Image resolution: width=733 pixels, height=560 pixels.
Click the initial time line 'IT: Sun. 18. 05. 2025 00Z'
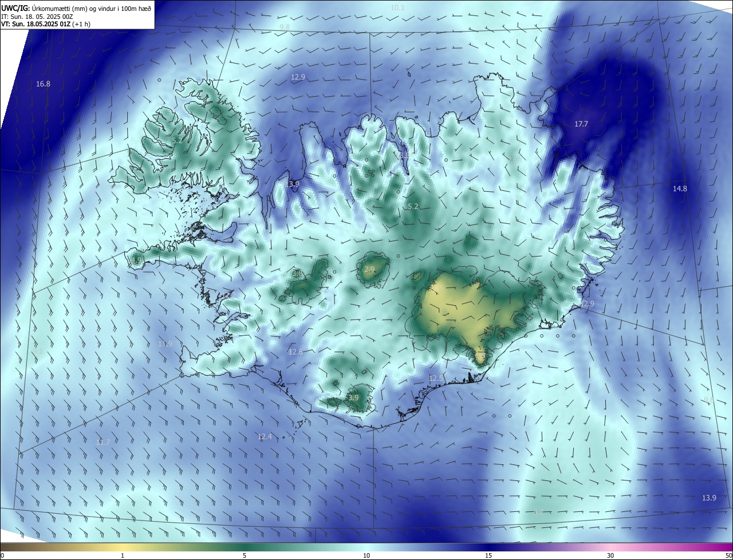pos(37,17)
